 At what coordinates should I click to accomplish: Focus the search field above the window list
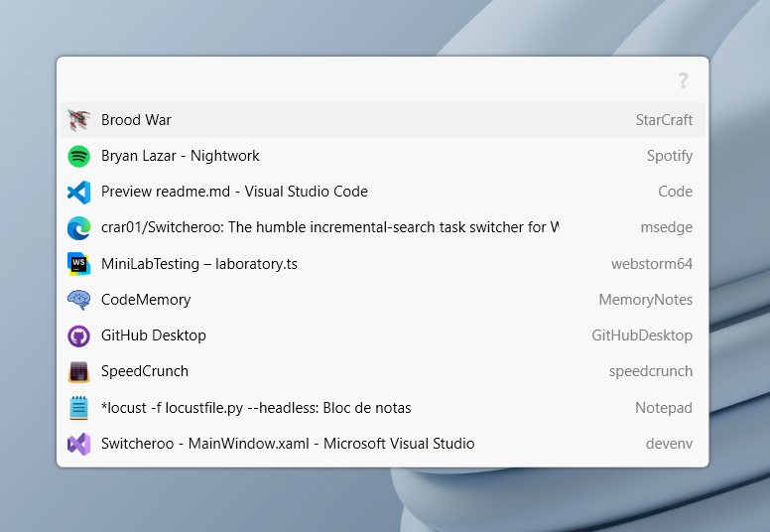click(367, 80)
